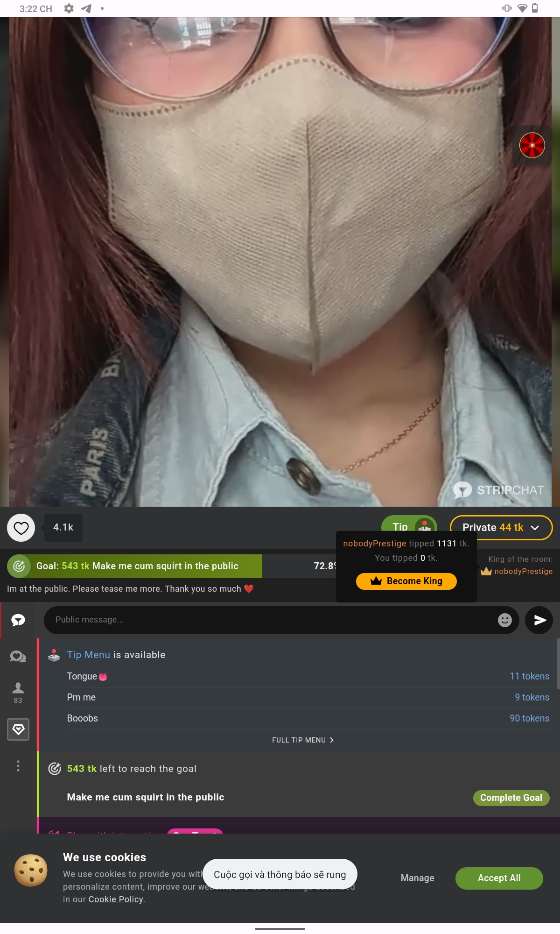560x934 pixels.
Task: Select the Tongue 11 tokens item
Action: point(308,676)
